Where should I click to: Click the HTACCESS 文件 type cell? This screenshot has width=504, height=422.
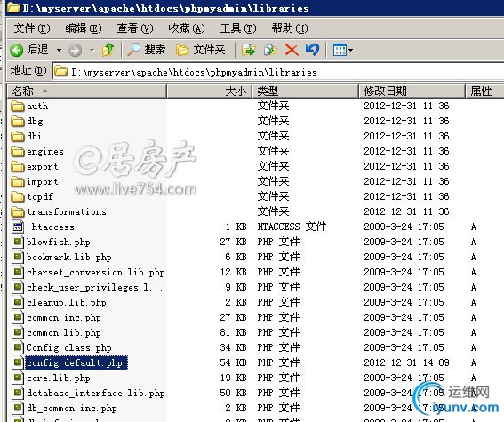click(x=292, y=227)
